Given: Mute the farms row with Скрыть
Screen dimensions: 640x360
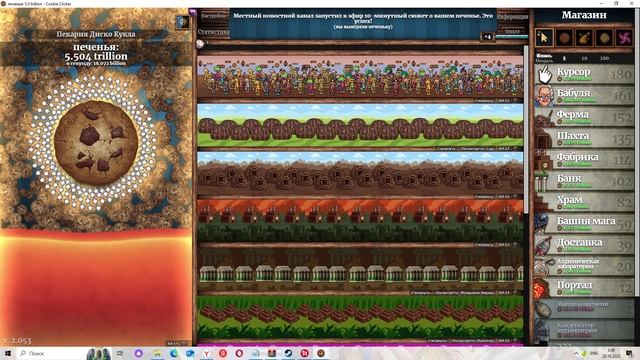Looking at the screenshot, I should 446,149.
